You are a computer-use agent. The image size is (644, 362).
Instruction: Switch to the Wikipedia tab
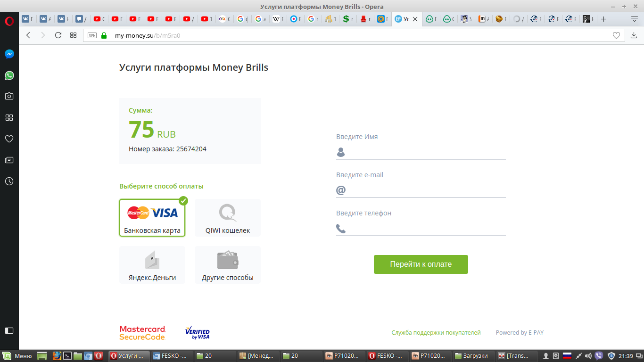coord(279,19)
